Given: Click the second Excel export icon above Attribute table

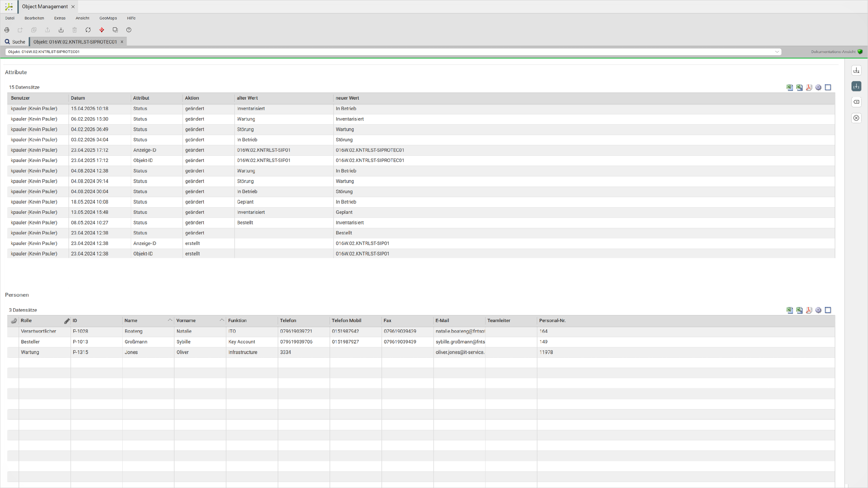Looking at the screenshot, I should pyautogui.click(x=799, y=87).
